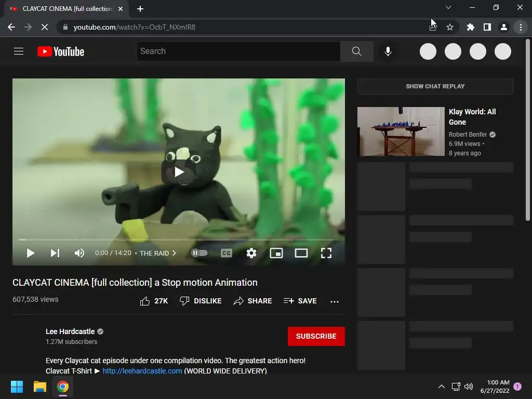Toggle the autoplay switch

pos(199,253)
